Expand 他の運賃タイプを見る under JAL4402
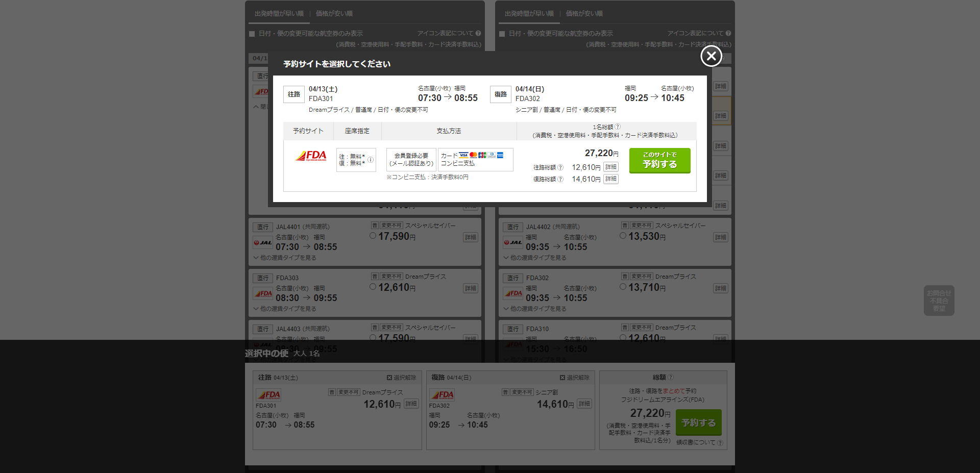 [x=535, y=258]
